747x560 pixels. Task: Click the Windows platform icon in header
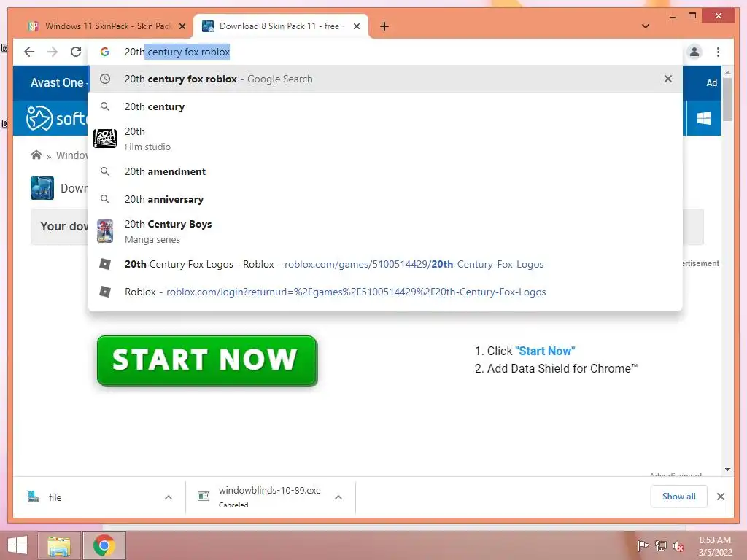click(x=704, y=118)
